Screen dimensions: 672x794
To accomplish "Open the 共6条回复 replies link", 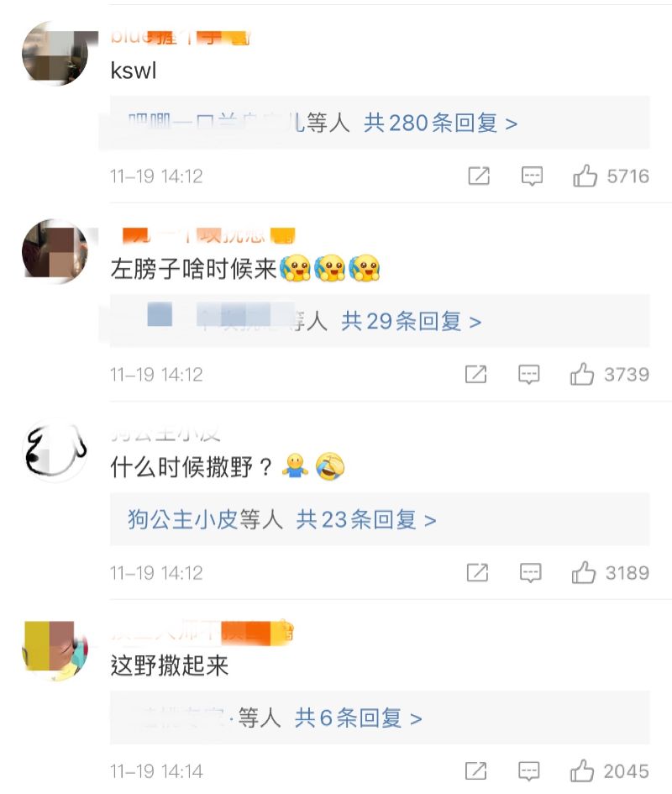I will [x=358, y=718].
